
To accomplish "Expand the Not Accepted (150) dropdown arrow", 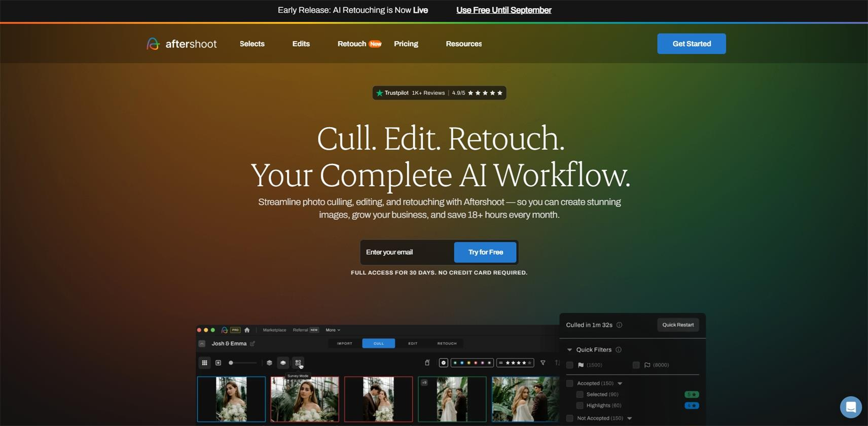I will 629,419.
